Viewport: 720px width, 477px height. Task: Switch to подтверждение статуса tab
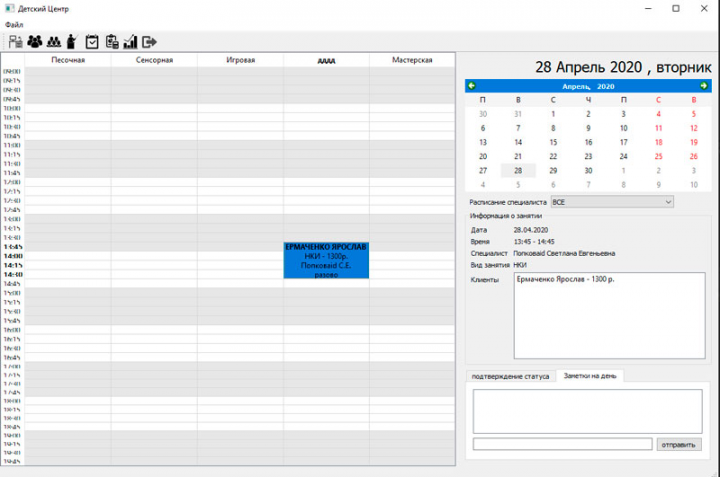coord(511,376)
